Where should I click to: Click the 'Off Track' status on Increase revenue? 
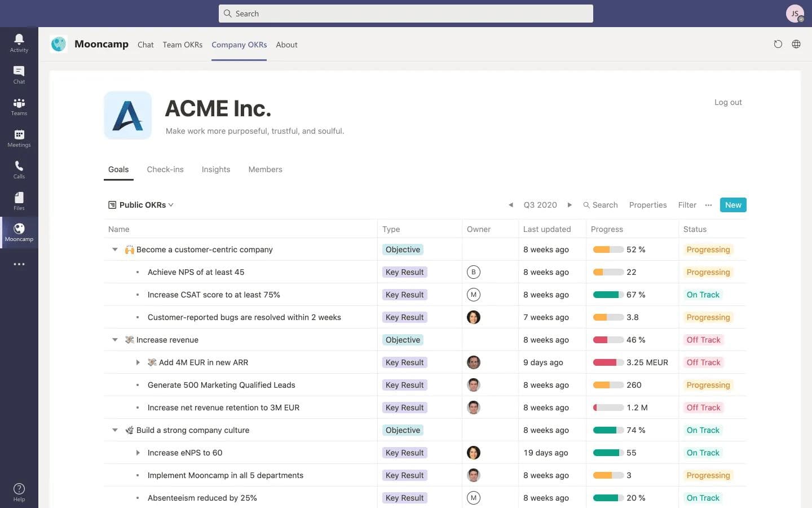pos(703,339)
